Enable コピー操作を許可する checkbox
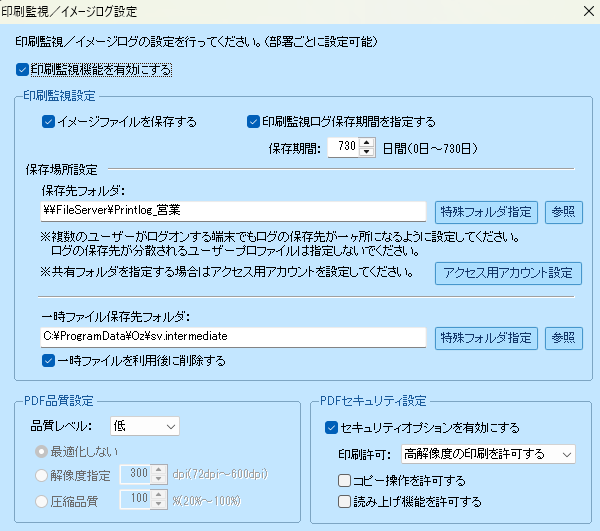 click(x=346, y=481)
